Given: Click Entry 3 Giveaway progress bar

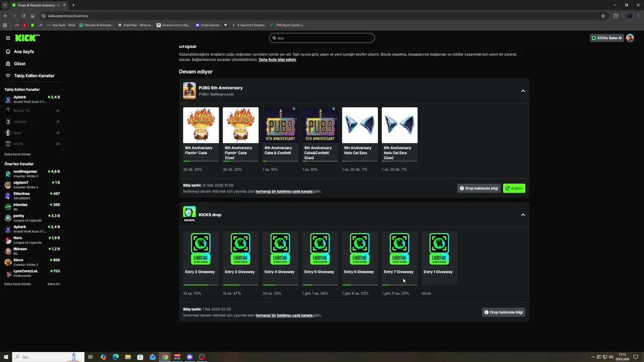Looking at the screenshot, I should pyautogui.click(x=240, y=285).
